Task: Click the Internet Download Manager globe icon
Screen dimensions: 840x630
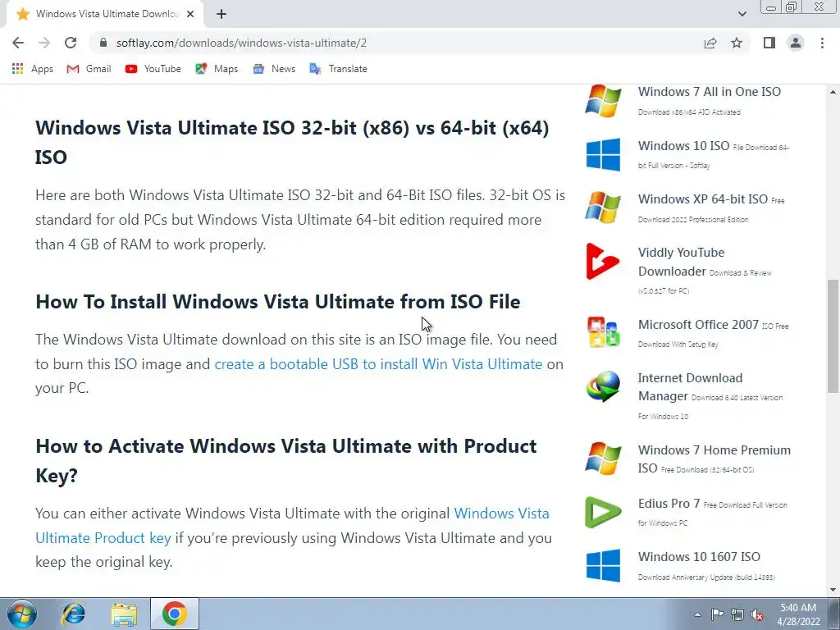Action: (x=603, y=386)
